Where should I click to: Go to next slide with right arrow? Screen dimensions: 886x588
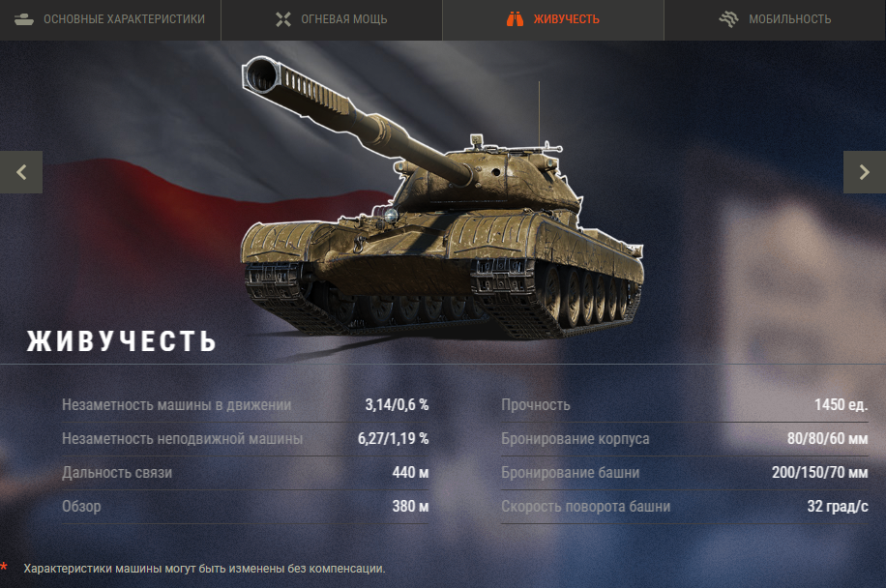point(865,172)
